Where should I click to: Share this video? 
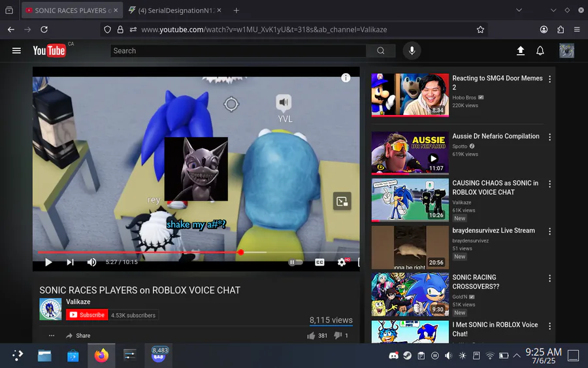click(78, 336)
